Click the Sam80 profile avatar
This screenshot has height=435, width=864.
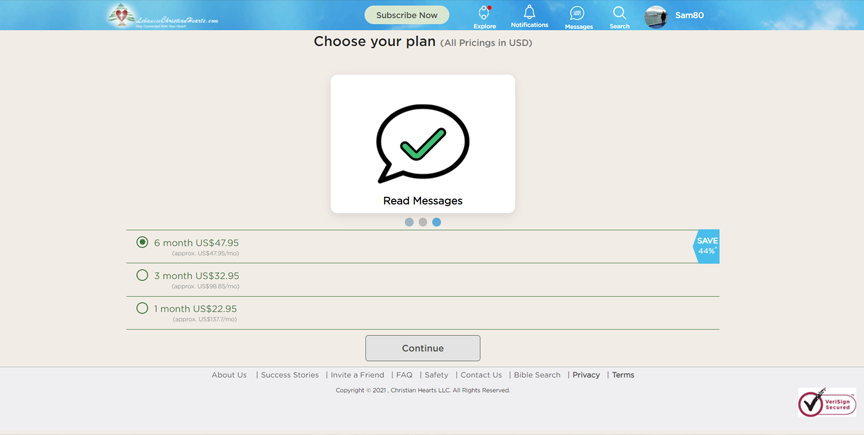point(656,16)
